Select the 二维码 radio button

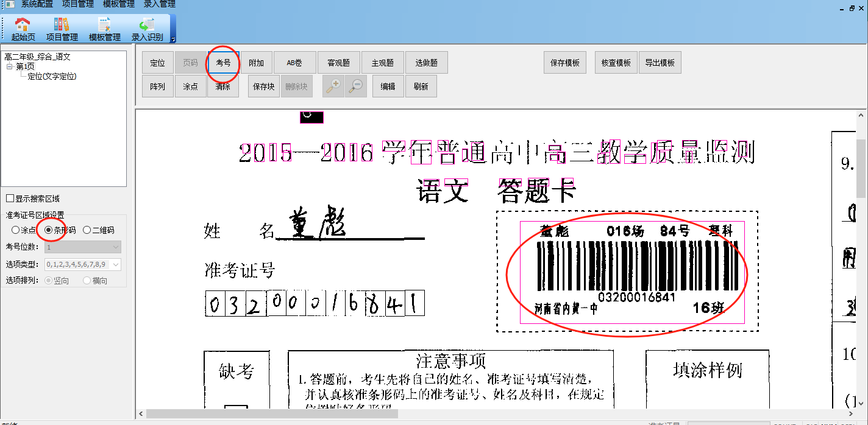pyautogui.click(x=87, y=230)
